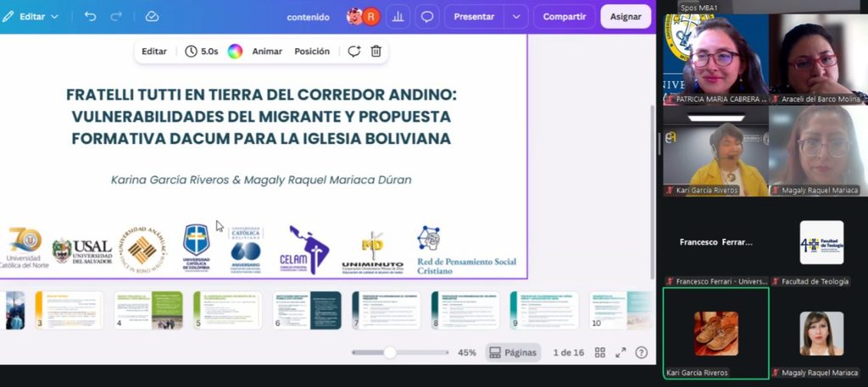Viewport: 868px width, 387px height.
Task: Set page duration 5.0s timer
Action: pyautogui.click(x=202, y=52)
